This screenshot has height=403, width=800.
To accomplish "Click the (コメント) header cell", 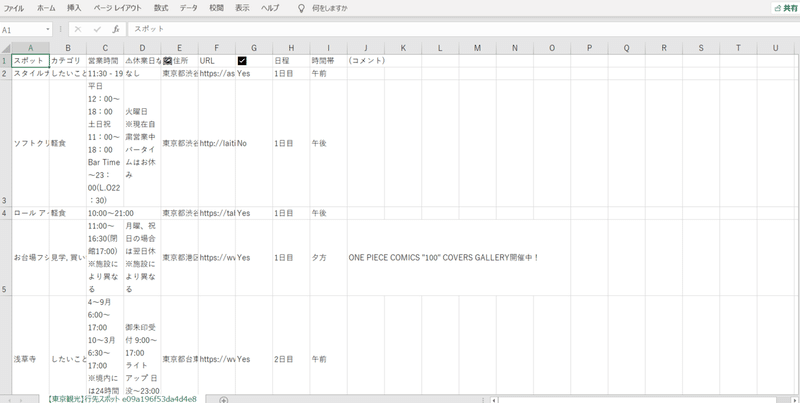I will 366,61.
